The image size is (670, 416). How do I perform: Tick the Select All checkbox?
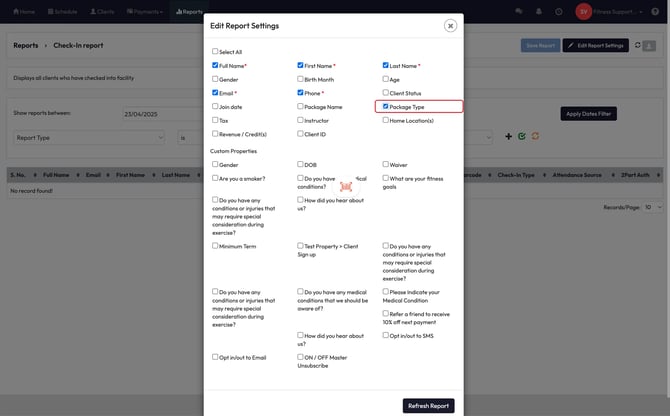pyautogui.click(x=215, y=51)
